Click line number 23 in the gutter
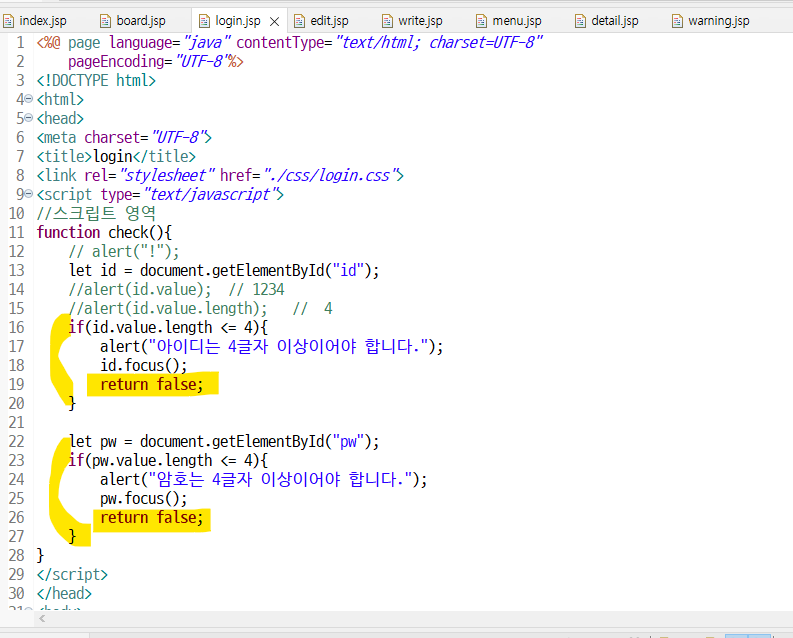Viewport: 793px width, 638px height. pos(16,460)
